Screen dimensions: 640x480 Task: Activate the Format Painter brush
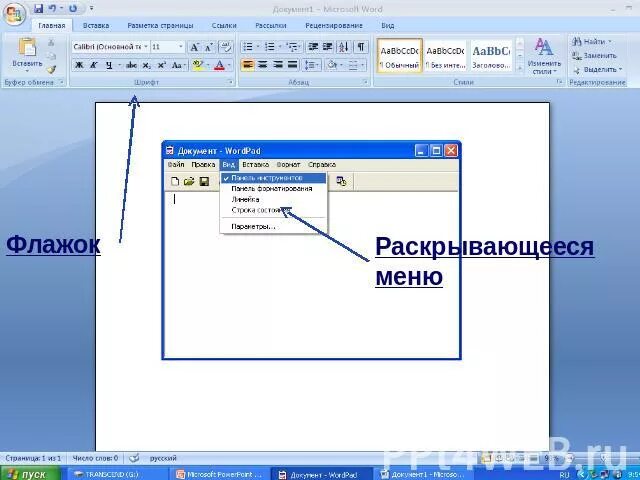coord(51,70)
